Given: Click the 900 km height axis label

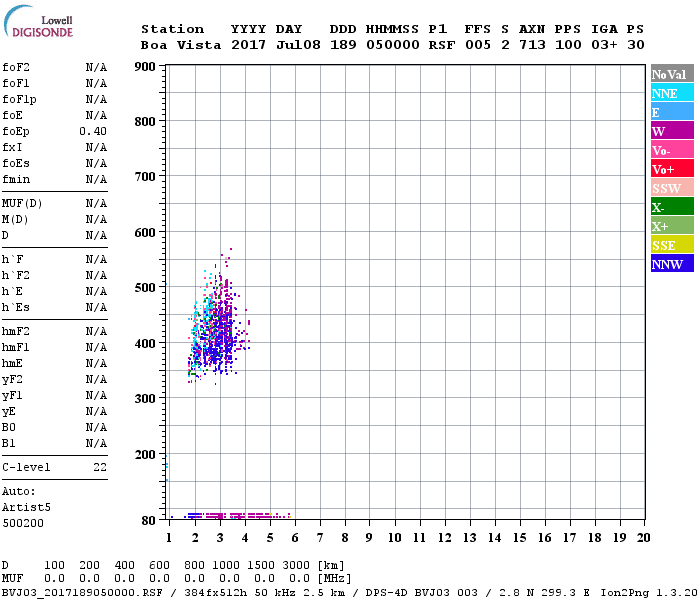Looking at the screenshot, I should click(144, 67).
